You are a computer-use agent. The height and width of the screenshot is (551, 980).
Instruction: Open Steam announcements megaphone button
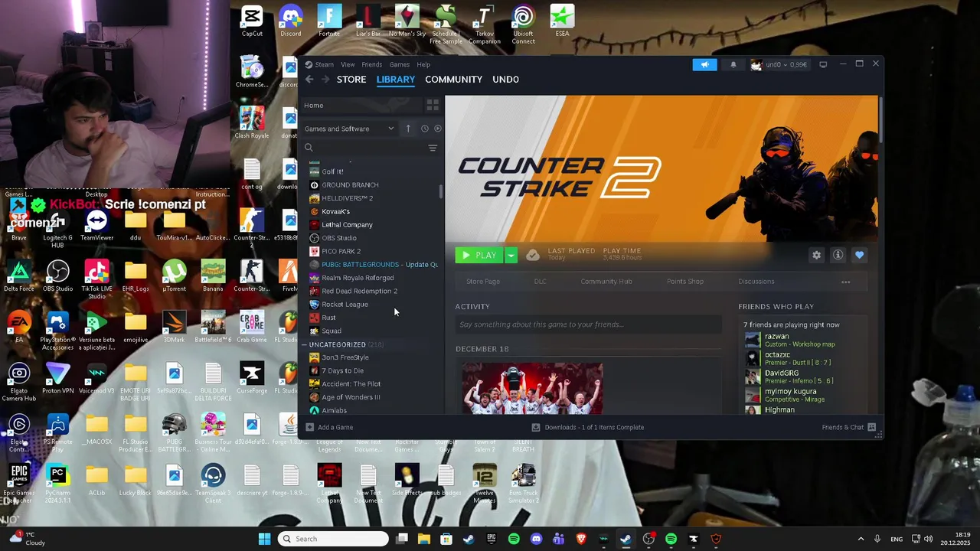tap(705, 64)
